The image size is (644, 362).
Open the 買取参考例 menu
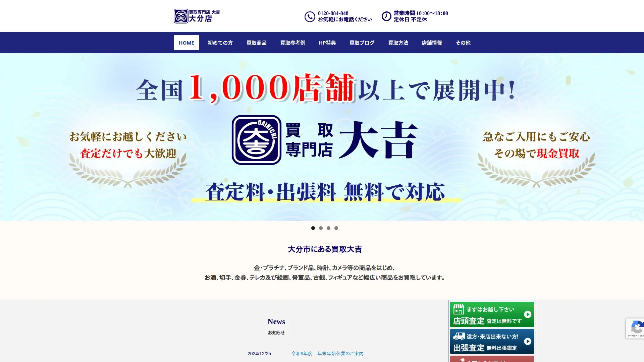pyautogui.click(x=293, y=43)
